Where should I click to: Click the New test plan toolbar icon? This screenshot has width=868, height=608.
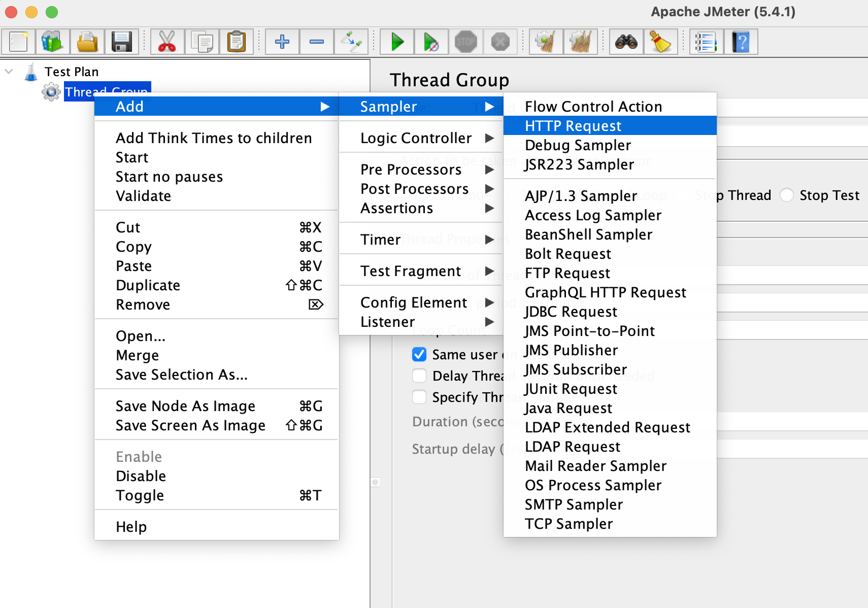tap(18, 42)
